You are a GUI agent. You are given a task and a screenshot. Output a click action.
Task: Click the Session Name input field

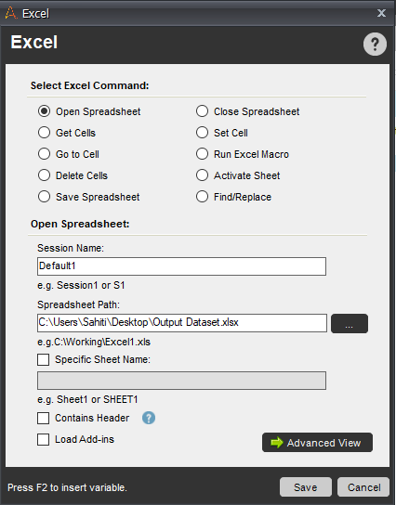[x=181, y=266]
